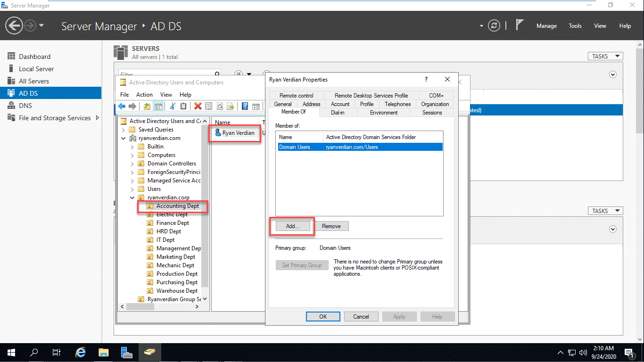The image size is (644, 362).
Task: Click the Paste clipboard icon
Action: [183, 107]
